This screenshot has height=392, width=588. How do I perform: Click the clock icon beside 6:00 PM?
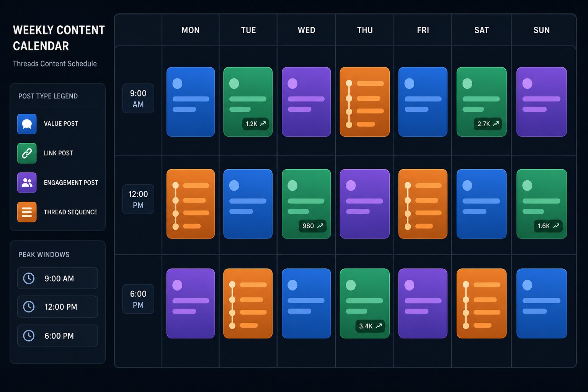tap(29, 336)
